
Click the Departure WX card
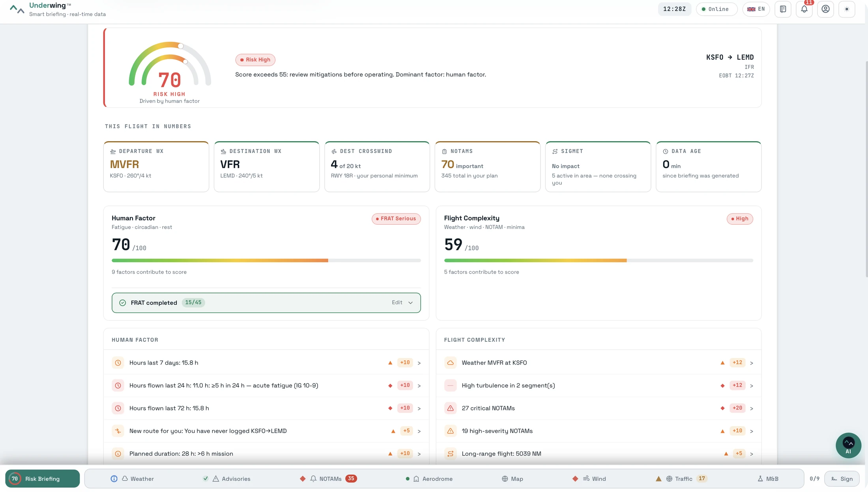pyautogui.click(x=156, y=166)
